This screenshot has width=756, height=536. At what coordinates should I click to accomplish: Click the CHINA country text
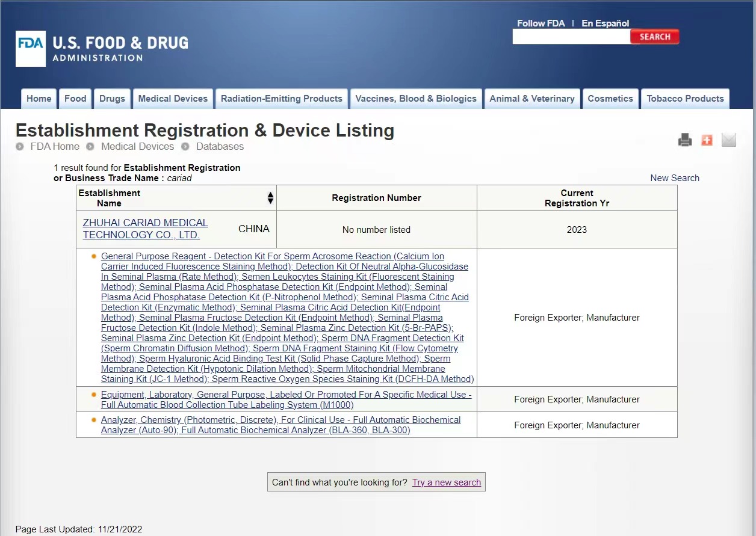254,229
